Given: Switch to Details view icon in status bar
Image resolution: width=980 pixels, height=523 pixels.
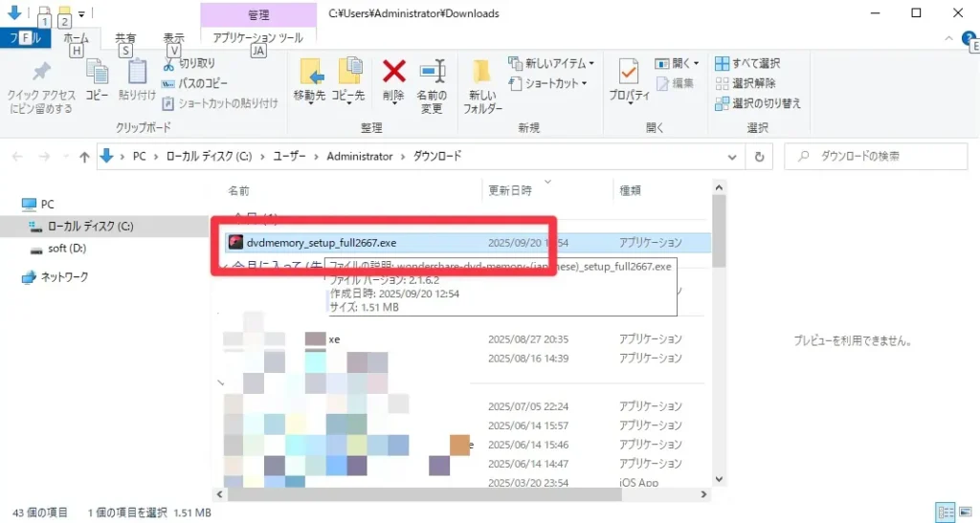Looking at the screenshot, I should click(x=947, y=513).
